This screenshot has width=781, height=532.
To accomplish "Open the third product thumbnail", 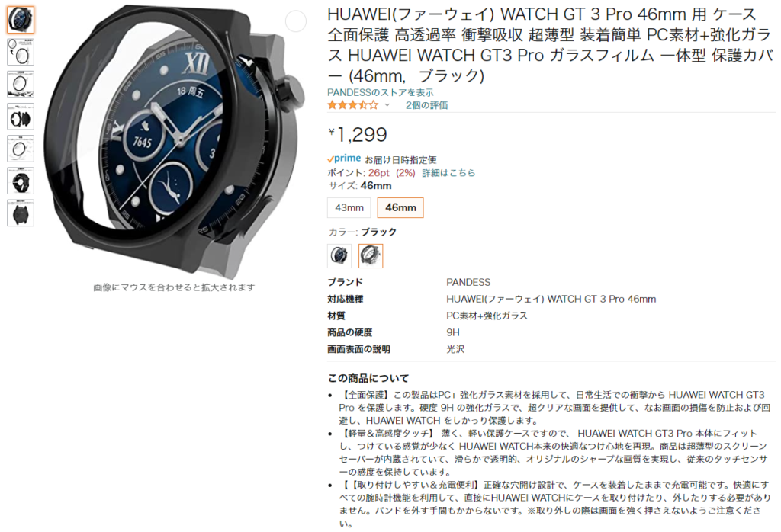I will coord(21,84).
